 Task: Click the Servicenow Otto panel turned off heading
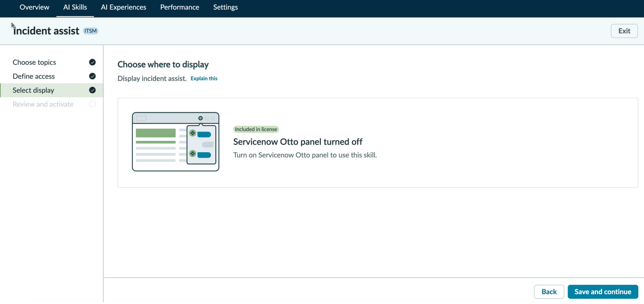click(x=298, y=142)
